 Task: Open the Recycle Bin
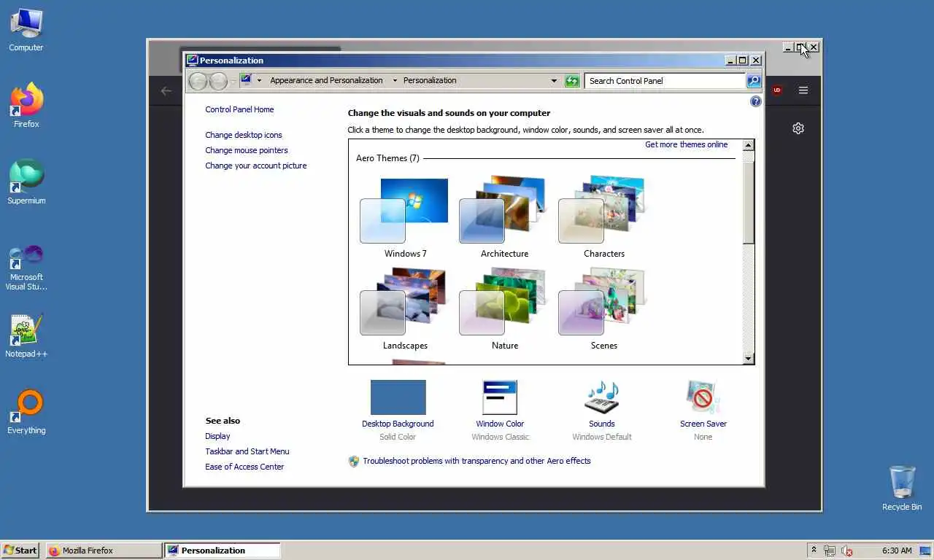coord(902,489)
